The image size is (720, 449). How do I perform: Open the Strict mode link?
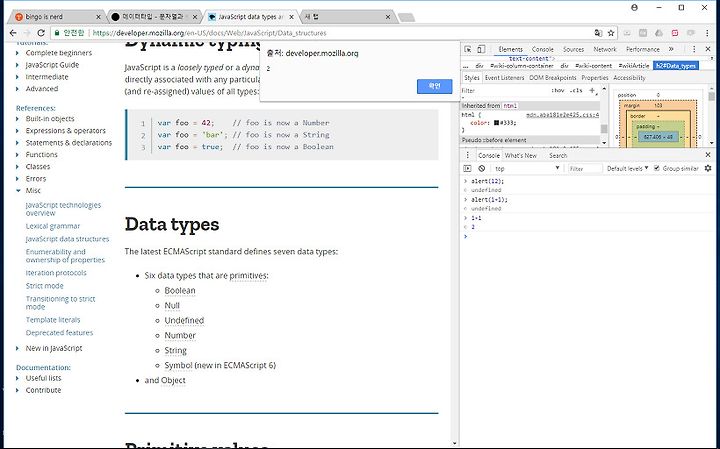tap(45, 286)
